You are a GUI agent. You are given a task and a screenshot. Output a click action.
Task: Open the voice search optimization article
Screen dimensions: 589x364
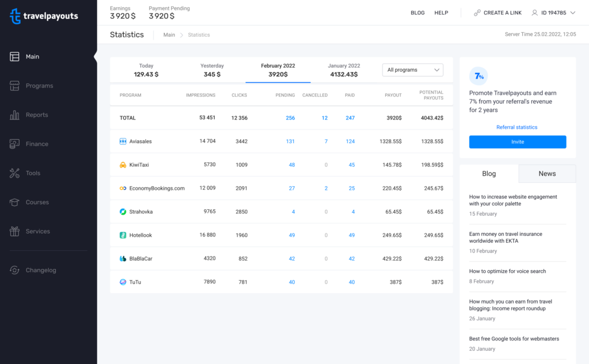pyautogui.click(x=507, y=271)
